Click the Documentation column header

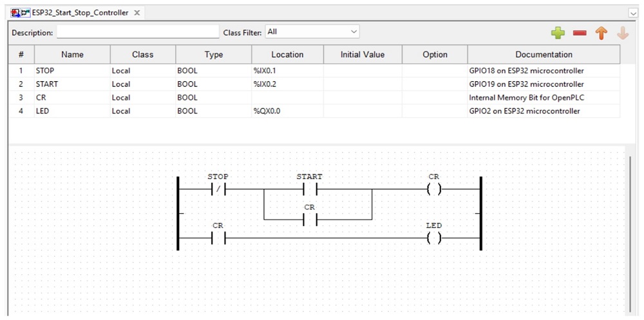pyautogui.click(x=544, y=55)
